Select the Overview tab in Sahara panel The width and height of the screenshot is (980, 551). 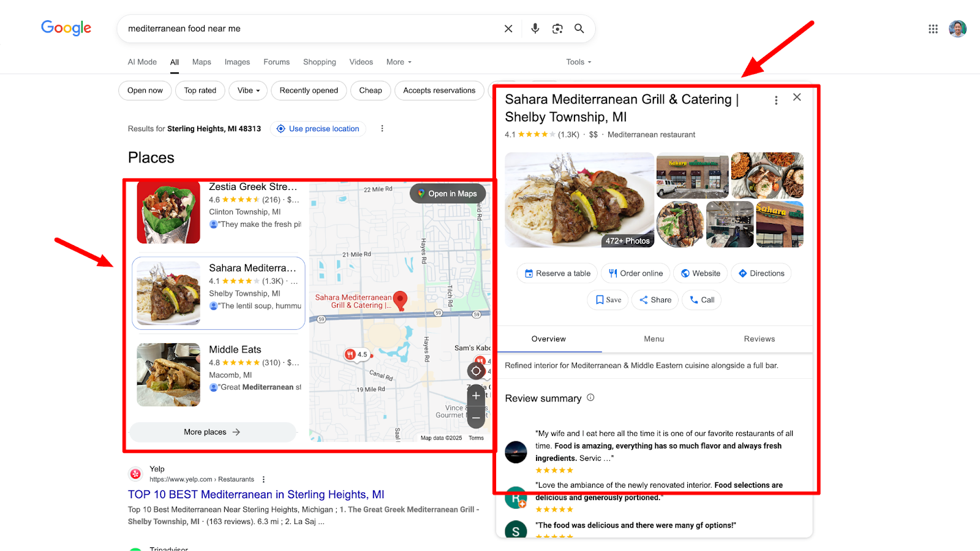[549, 339]
